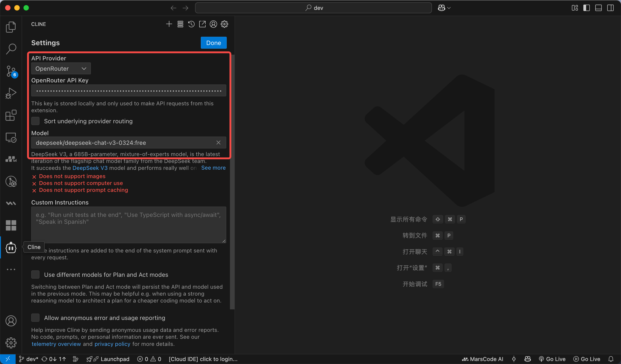Open Cline MCP servers icon

pyautogui.click(x=180, y=24)
